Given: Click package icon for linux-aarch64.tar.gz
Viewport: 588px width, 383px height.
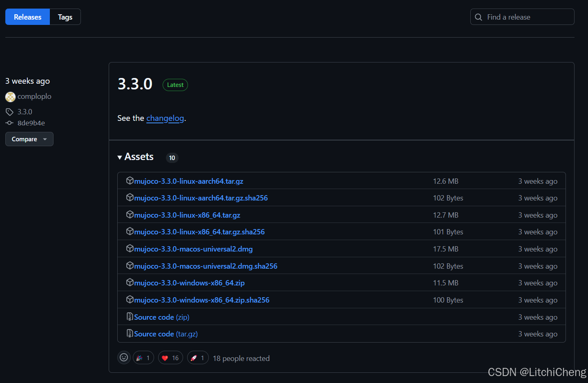Looking at the screenshot, I should [130, 180].
